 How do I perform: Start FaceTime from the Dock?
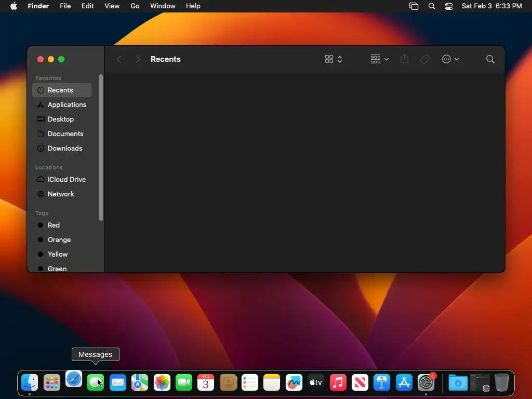[184, 382]
